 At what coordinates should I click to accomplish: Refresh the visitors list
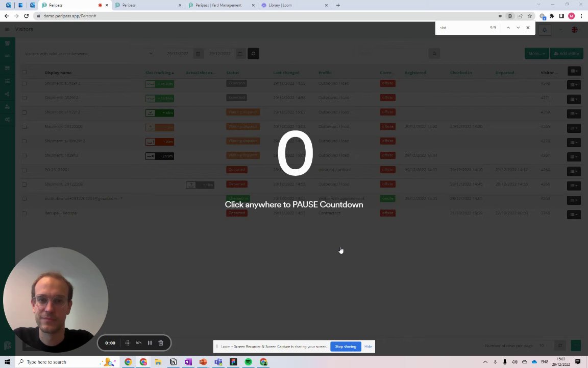(x=254, y=54)
